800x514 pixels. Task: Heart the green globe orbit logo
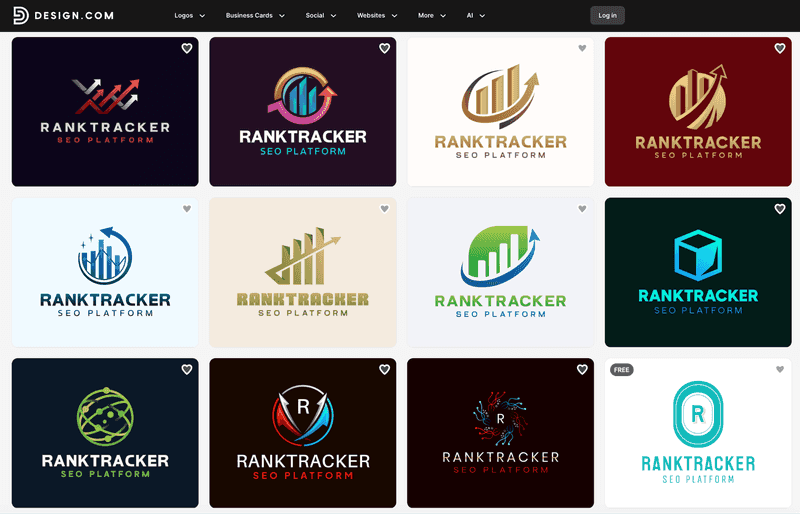coord(187,370)
